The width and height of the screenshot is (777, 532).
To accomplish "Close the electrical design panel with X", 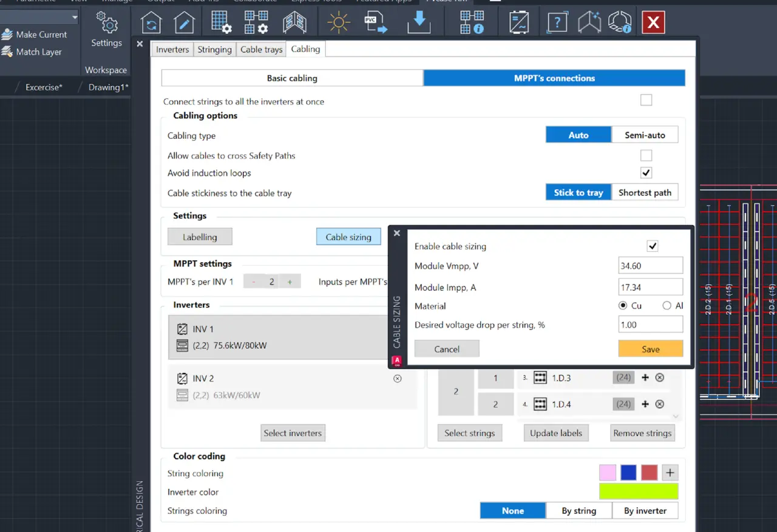I will 140,44.
